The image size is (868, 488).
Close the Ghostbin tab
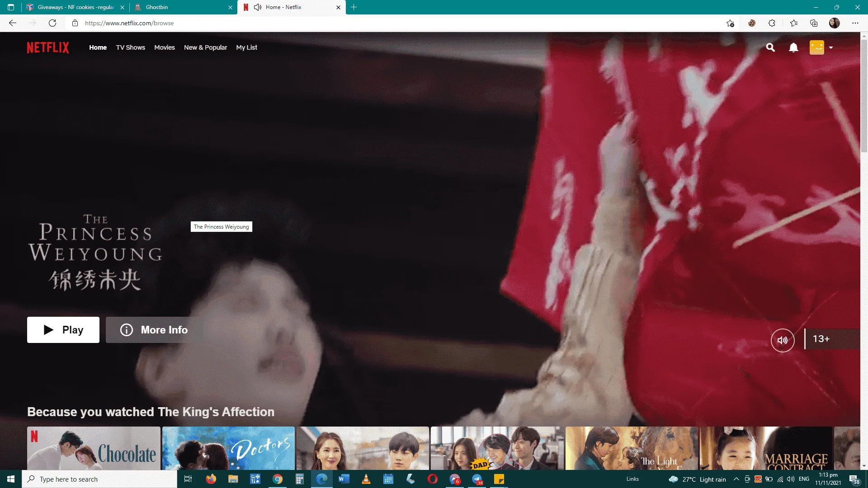(230, 7)
